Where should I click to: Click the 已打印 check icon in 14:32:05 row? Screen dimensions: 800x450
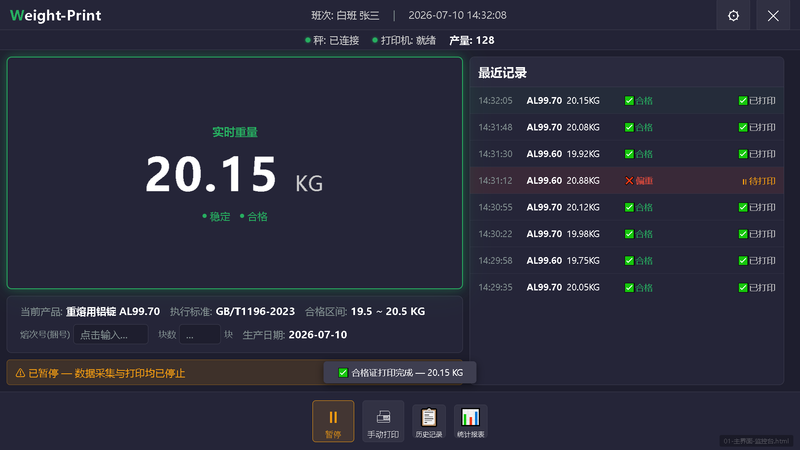pyautogui.click(x=743, y=101)
